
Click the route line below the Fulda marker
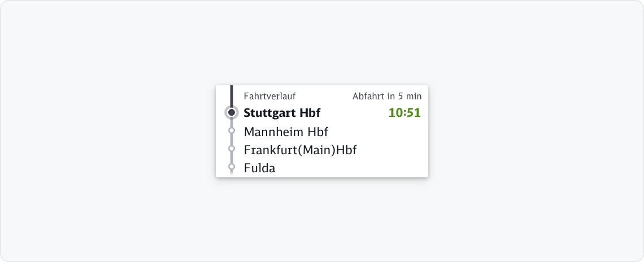point(232,173)
